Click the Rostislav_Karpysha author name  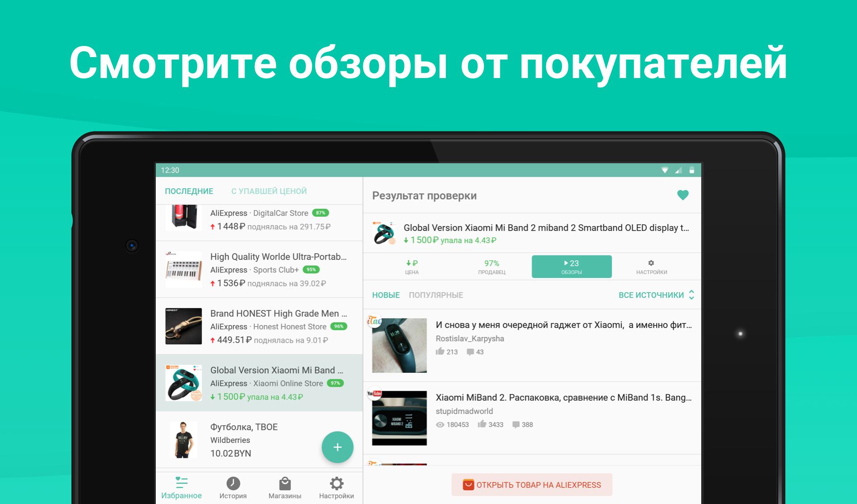(470, 339)
